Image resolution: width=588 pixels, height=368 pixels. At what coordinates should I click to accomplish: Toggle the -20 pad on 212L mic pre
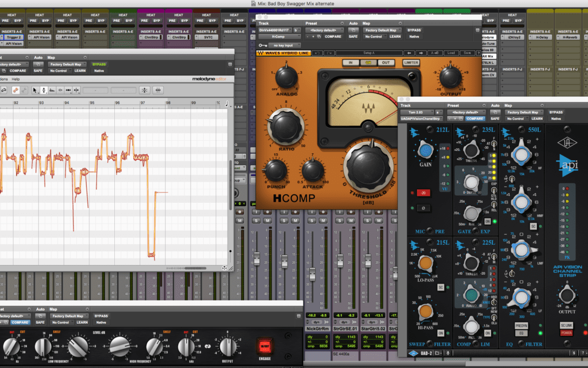click(424, 192)
